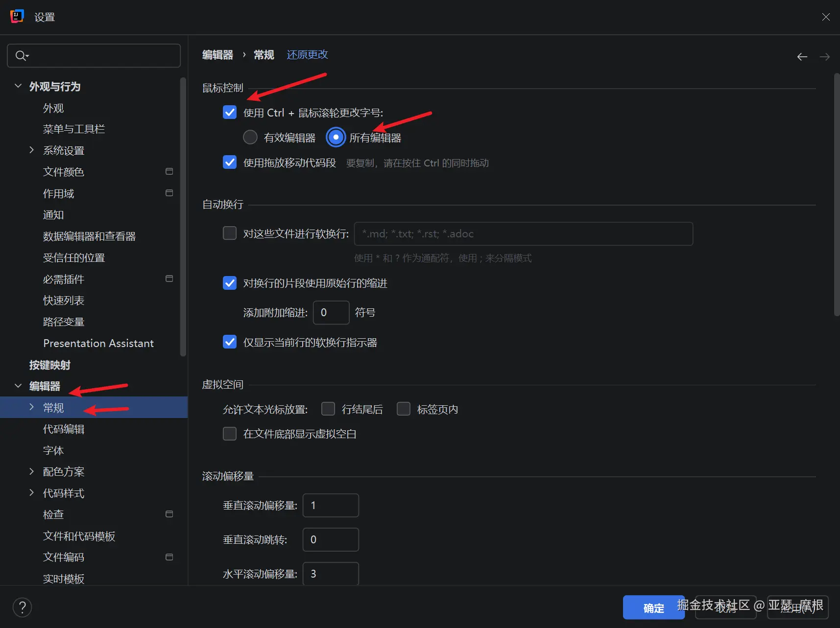The image size is (840, 628).
Task: Collapse the 编辑器 tree section
Action: pos(18,386)
